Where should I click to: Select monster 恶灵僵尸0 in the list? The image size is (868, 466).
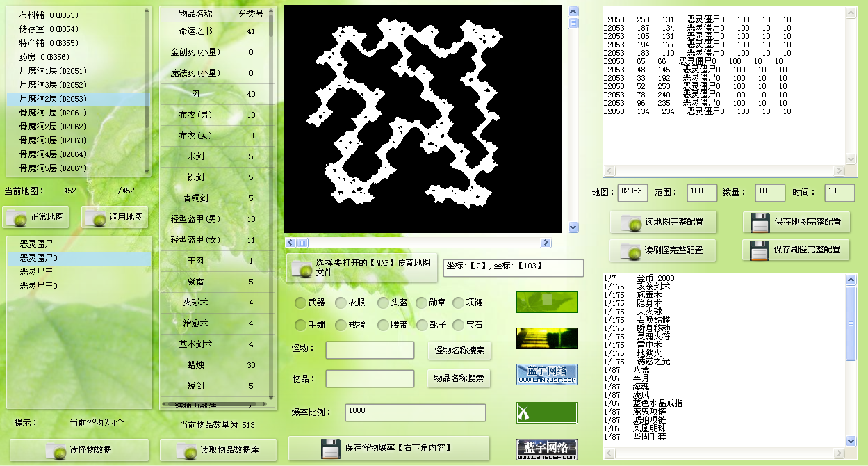(79, 258)
